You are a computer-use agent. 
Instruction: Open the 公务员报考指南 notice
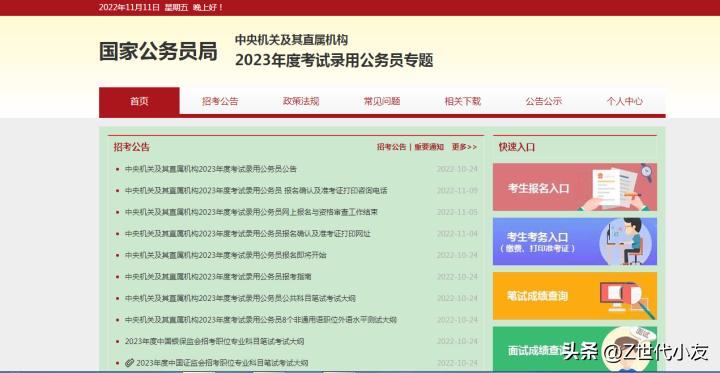click(218, 277)
